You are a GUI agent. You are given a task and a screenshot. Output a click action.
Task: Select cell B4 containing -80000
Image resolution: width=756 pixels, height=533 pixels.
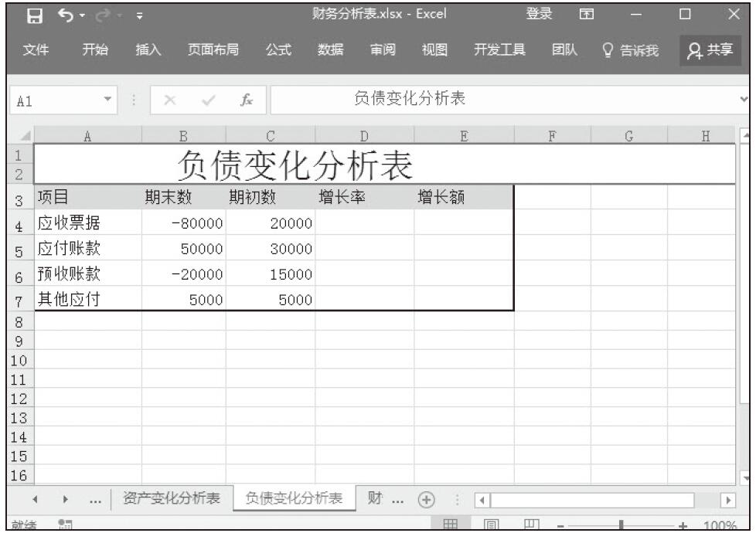click(x=184, y=223)
